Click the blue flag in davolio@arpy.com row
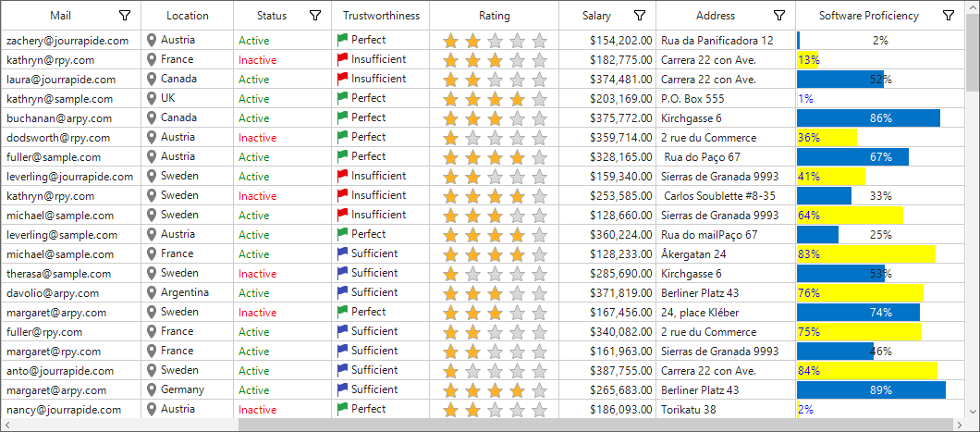This screenshot has height=432, width=980. (x=342, y=292)
